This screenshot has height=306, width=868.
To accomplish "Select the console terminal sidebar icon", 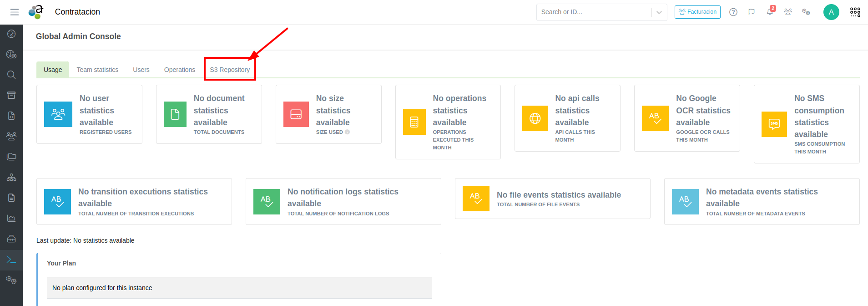I will click(11, 260).
